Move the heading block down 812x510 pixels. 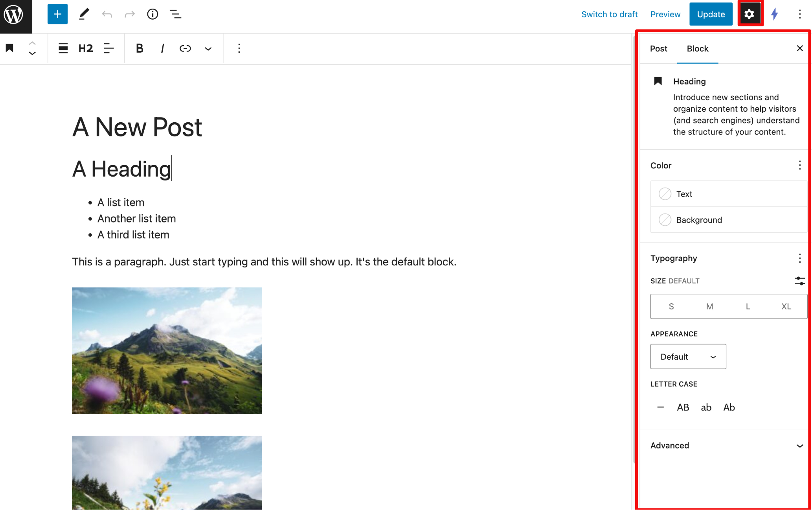click(x=32, y=53)
